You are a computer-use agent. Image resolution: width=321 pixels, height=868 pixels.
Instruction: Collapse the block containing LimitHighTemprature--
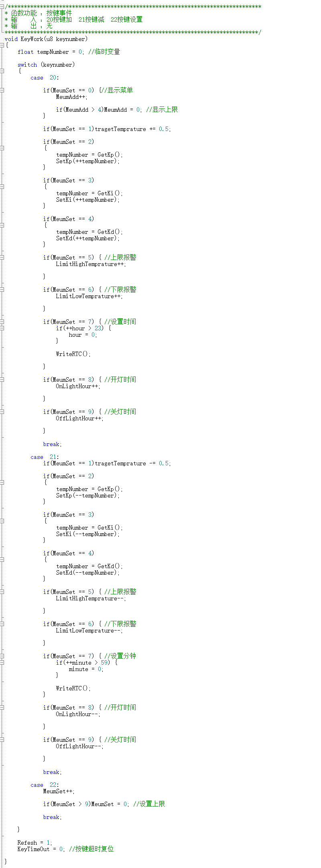2,592
